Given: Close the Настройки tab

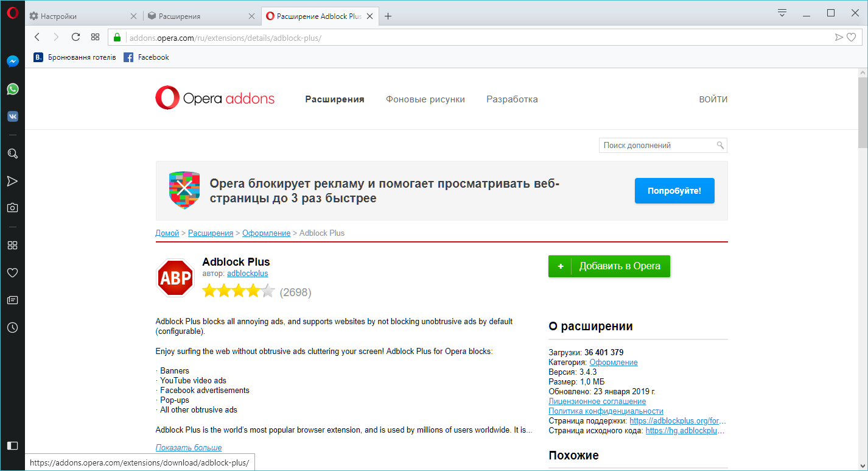Looking at the screenshot, I should 134,16.
